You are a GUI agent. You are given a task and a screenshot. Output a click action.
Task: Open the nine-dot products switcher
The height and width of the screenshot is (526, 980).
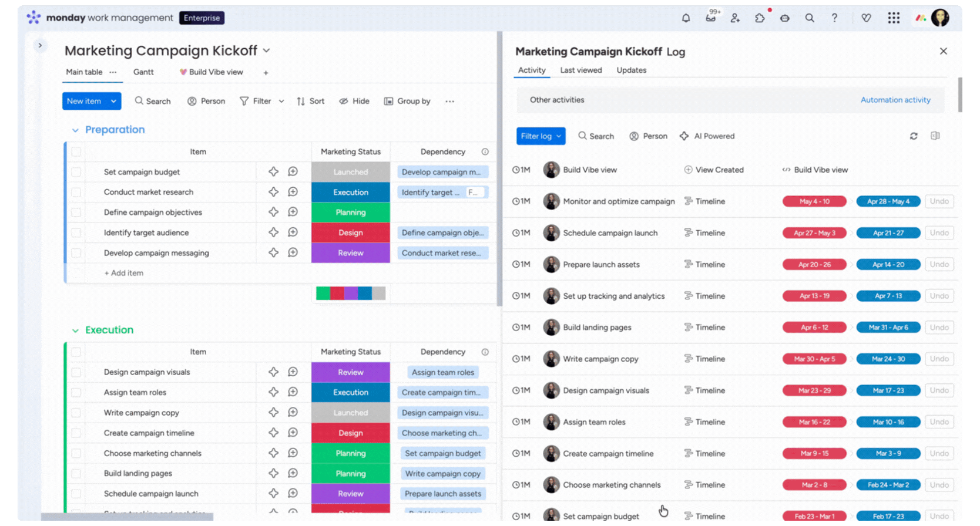[894, 18]
